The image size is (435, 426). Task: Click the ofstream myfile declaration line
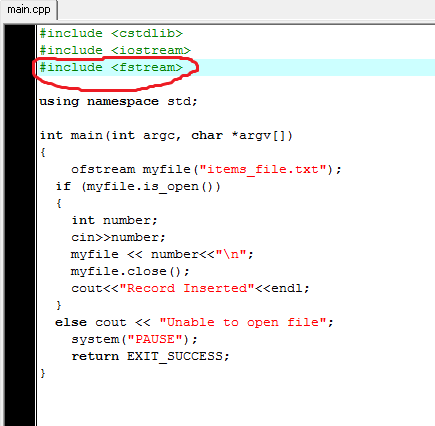(x=206, y=170)
